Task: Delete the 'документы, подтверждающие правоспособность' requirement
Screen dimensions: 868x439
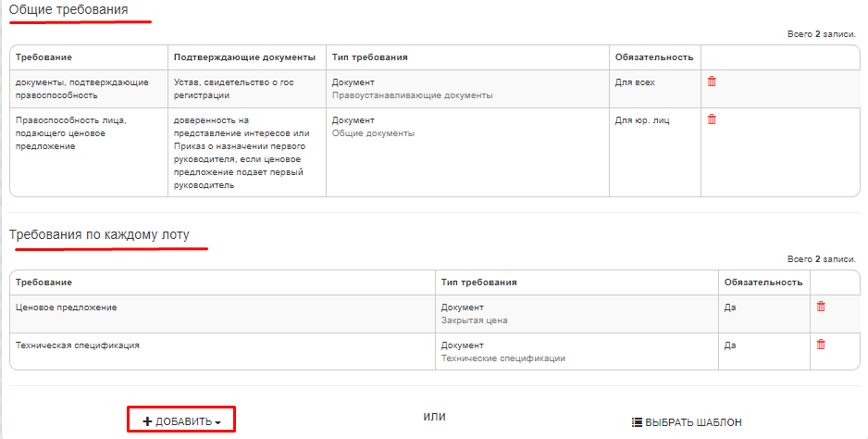Action: coord(712,82)
